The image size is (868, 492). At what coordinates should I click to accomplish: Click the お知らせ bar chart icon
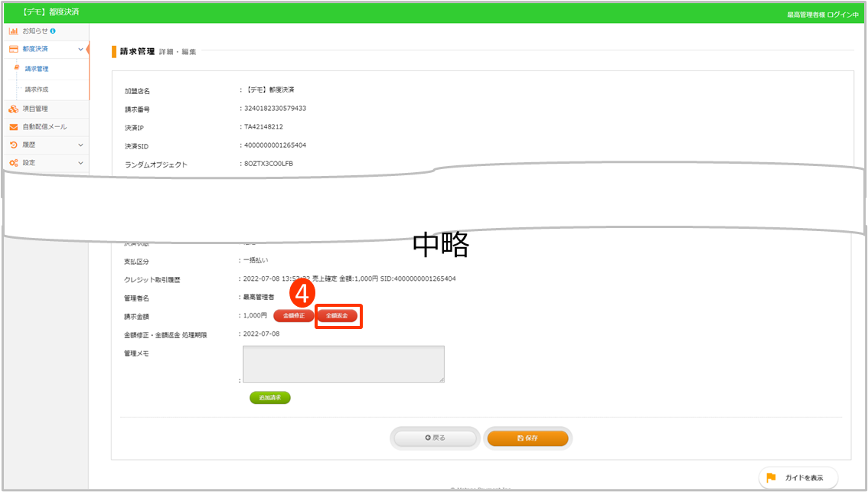point(13,31)
